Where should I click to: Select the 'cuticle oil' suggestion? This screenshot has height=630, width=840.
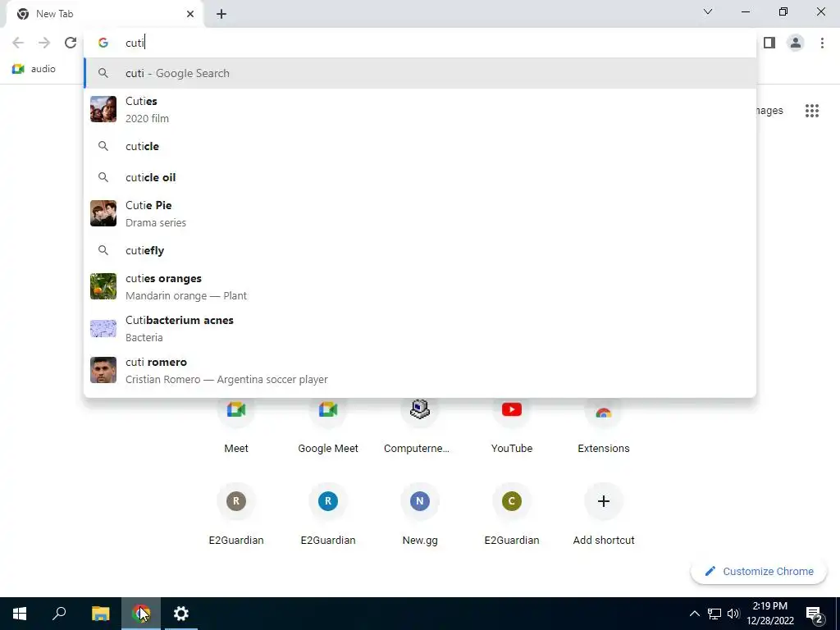420,177
